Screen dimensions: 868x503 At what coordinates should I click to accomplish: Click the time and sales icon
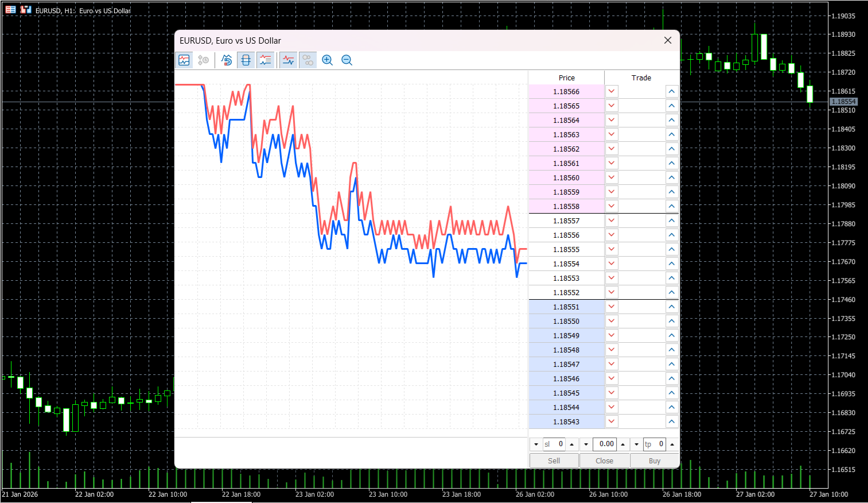pos(204,60)
